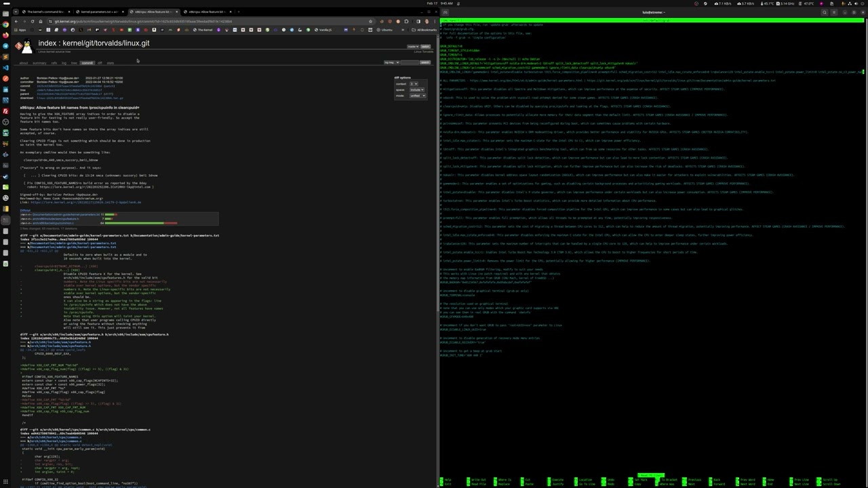The width and height of the screenshot is (868, 488).
Task: Click new terminal tab icon in header
Action: click(445, 12)
